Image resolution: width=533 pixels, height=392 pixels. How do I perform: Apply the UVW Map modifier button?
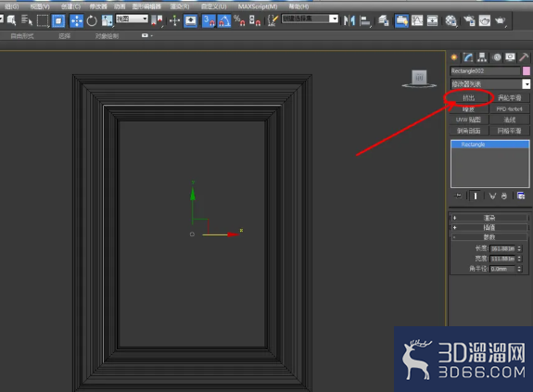469,120
